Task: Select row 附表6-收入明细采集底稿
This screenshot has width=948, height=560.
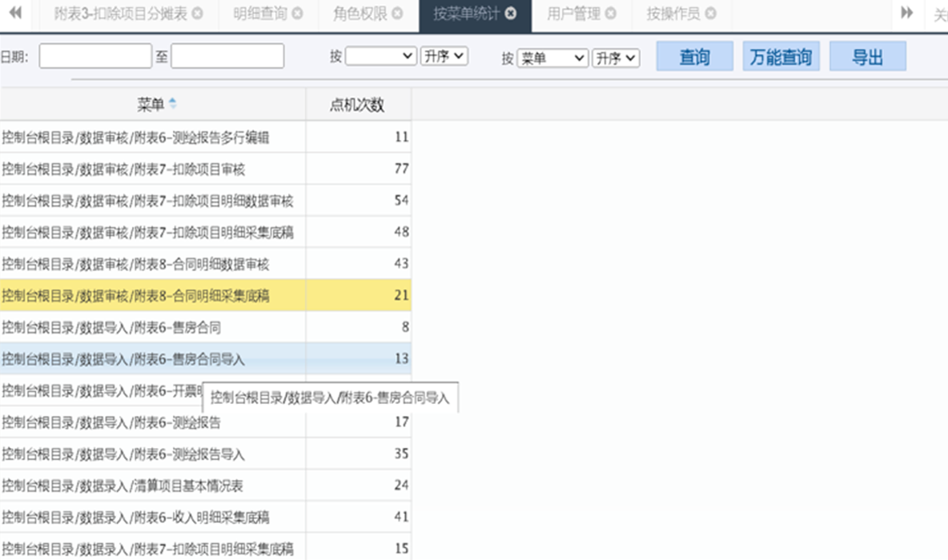Action: (206, 517)
